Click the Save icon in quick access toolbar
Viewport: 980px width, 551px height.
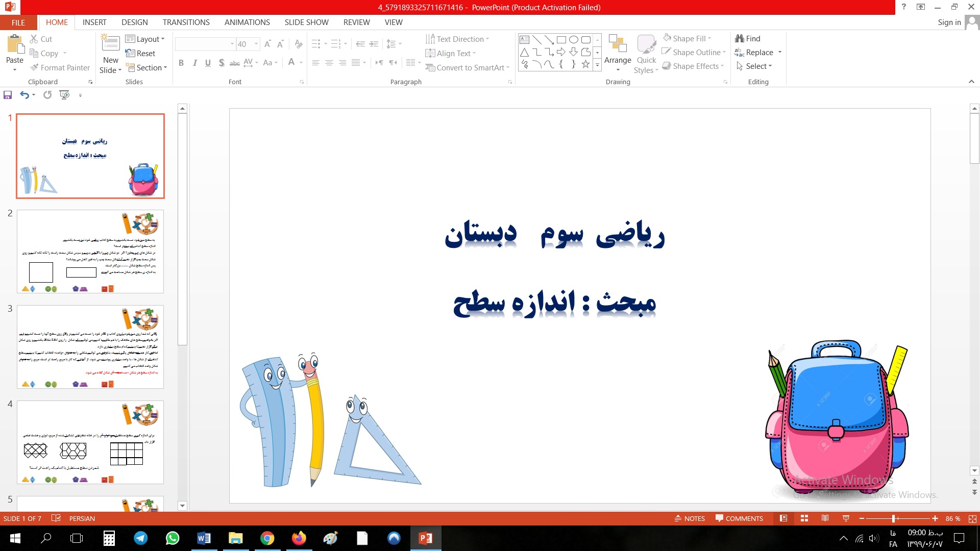pyautogui.click(x=8, y=95)
